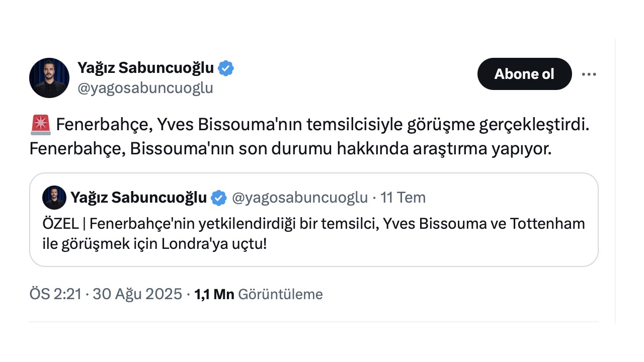Open the quoted tweet's profile picture
Screen dimensions: 644x362
coord(54,198)
